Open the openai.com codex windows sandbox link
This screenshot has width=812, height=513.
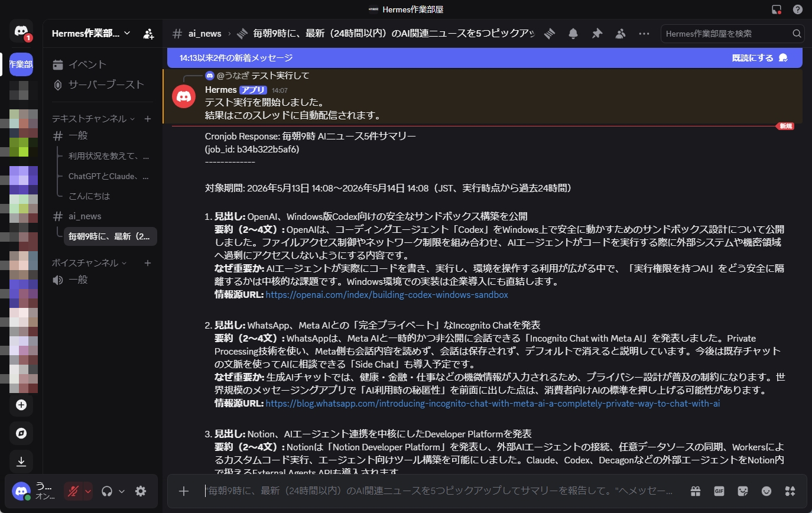coord(386,294)
